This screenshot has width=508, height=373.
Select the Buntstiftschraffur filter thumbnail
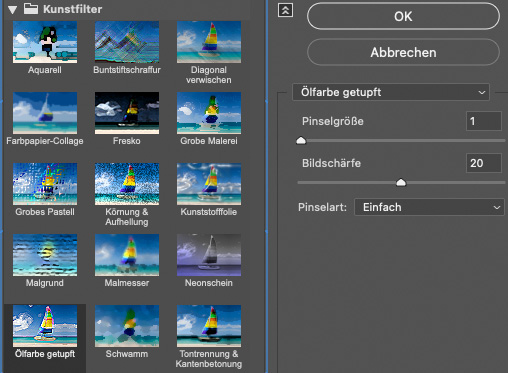click(x=127, y=42)
